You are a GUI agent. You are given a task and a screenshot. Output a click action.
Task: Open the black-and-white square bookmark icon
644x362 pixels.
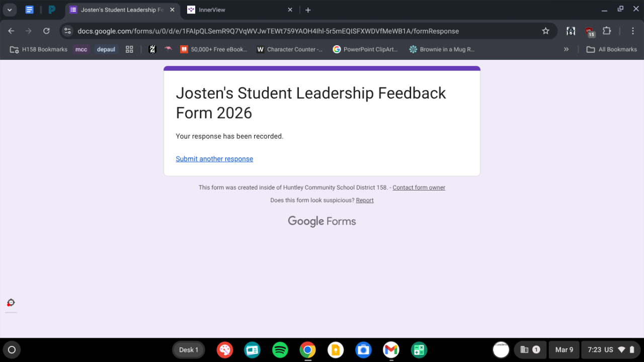(152, 49)
